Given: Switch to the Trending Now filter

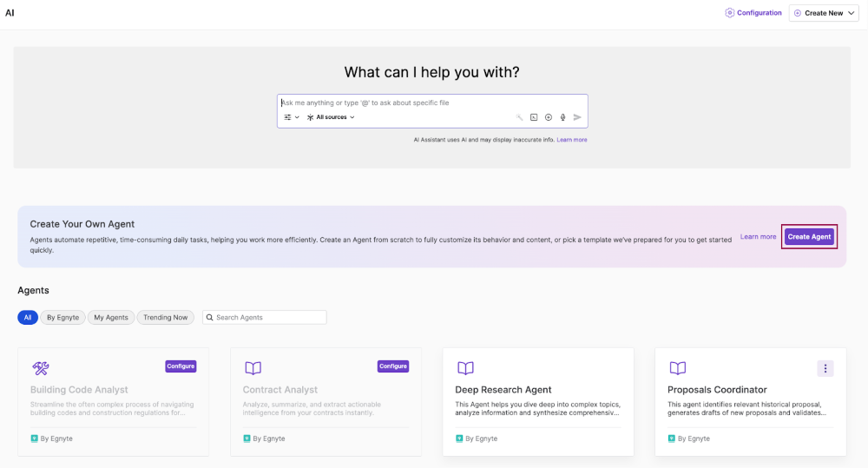Looking at the screenshot, I should [165, 318].
